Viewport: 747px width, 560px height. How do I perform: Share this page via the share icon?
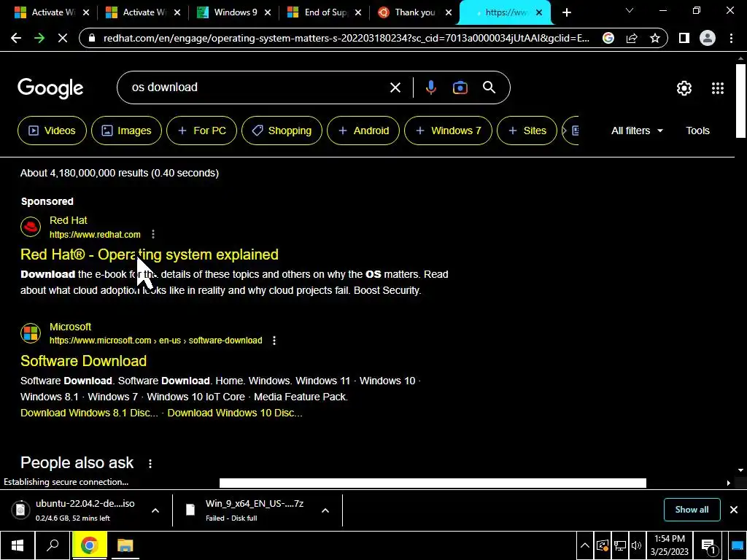(632, 38)
